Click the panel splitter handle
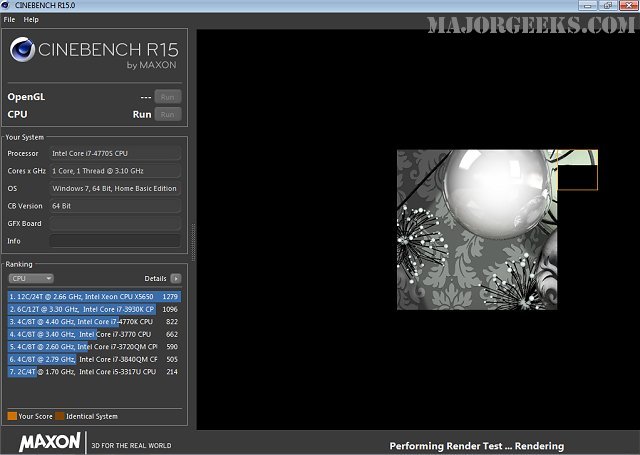Image resolution: width=640 pixels, height=455 pixels. (193, 242)
